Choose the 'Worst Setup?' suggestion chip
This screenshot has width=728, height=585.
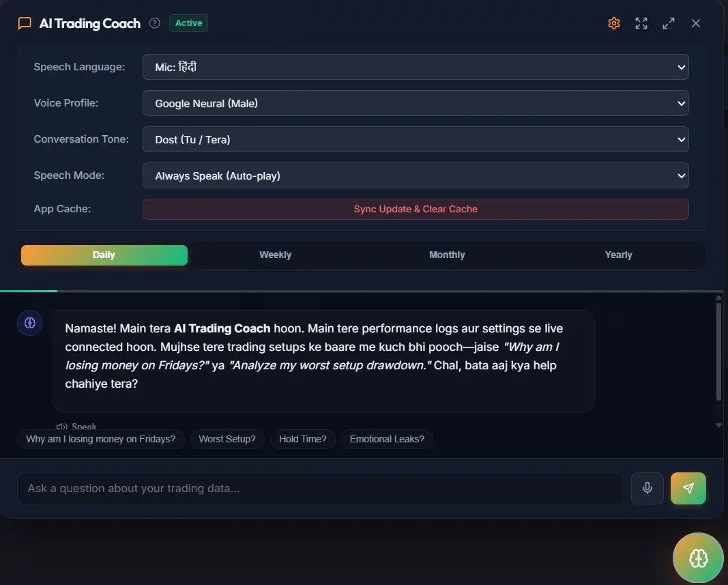227,439
